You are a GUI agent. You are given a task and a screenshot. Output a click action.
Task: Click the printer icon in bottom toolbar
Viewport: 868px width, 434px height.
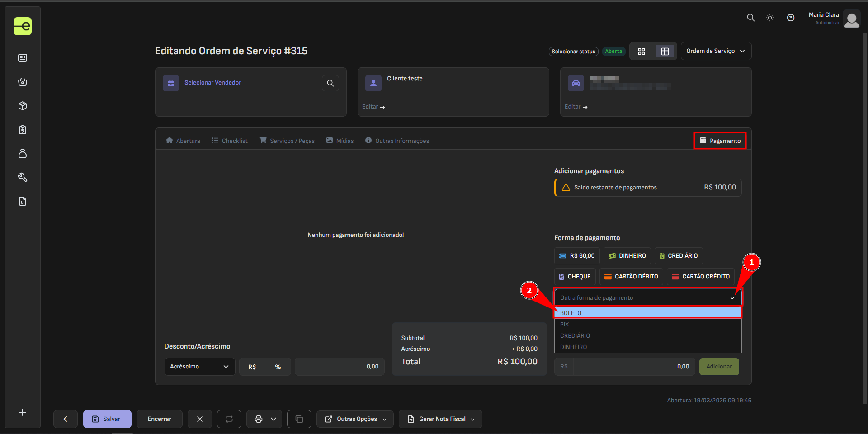click(259, 419)
